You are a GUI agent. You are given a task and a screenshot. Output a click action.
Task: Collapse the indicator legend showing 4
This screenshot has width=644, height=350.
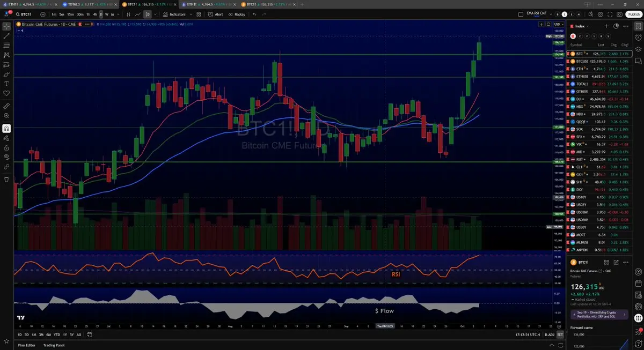coord(20,31)
